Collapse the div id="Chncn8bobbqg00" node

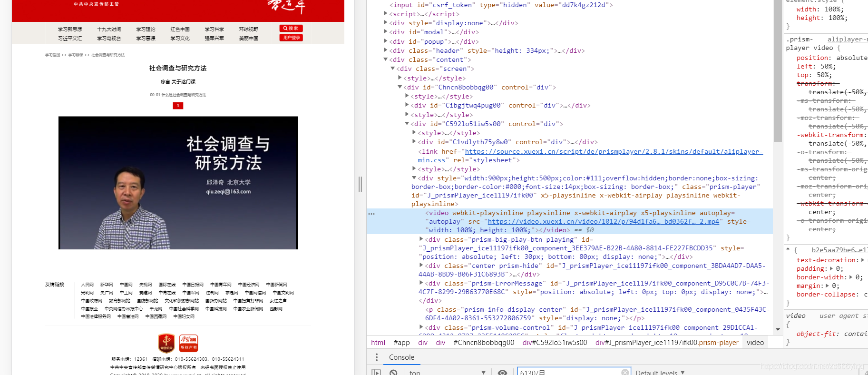[400, 87]
